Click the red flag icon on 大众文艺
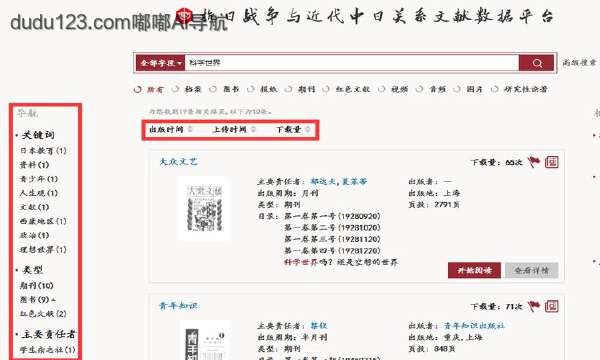 tap(533, 162)
